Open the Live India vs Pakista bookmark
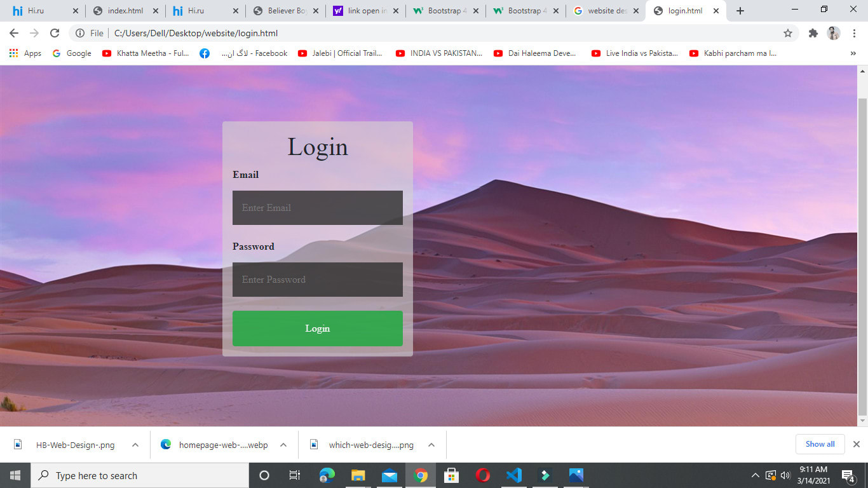The width and height of the screenshot is (868, 488). click(635, 53)
